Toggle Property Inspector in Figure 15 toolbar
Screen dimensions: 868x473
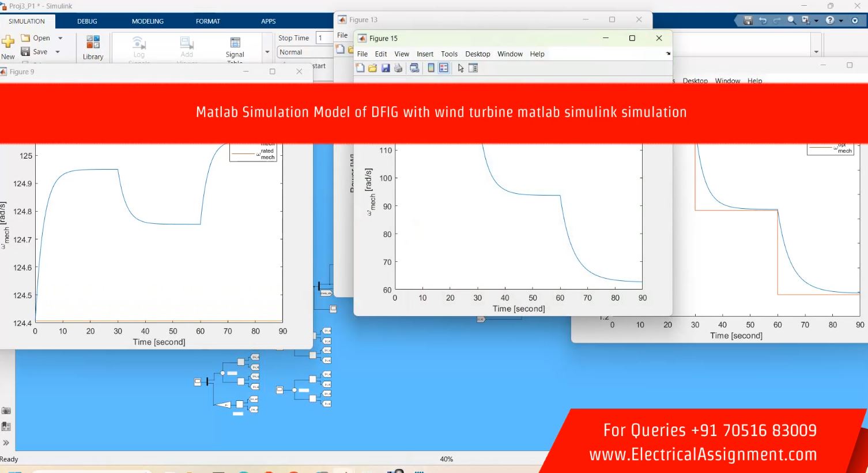tap(473, 68)
